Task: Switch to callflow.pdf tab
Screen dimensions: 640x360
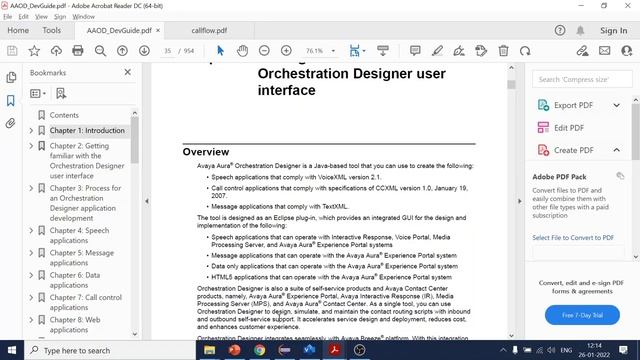Action: click(209, 31)
